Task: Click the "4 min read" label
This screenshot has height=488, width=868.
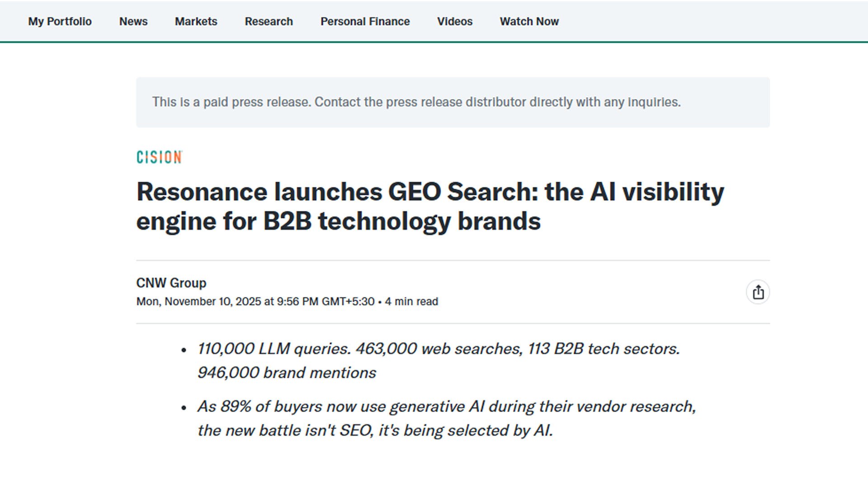Action: click(411, 301)
